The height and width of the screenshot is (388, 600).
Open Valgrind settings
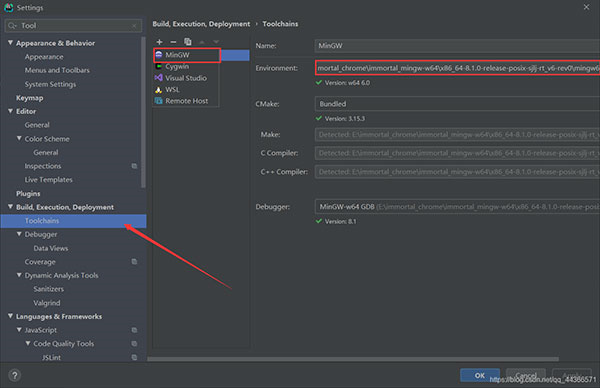[47, 303]
